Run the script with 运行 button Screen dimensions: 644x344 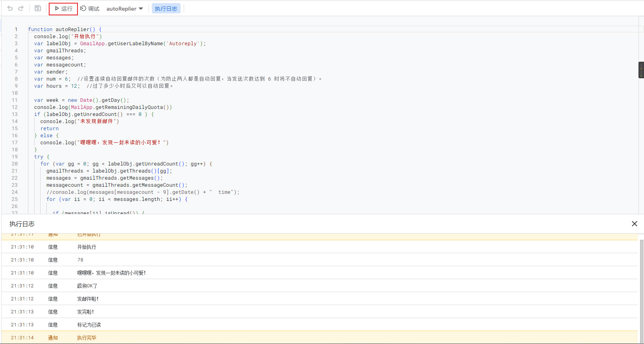63,9
